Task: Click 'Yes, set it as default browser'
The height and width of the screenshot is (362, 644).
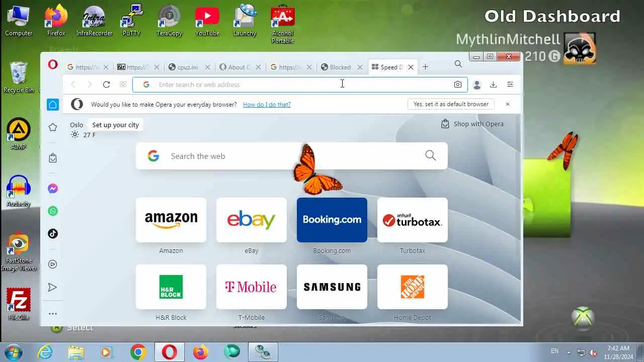Action: click(x=451, y=104)
